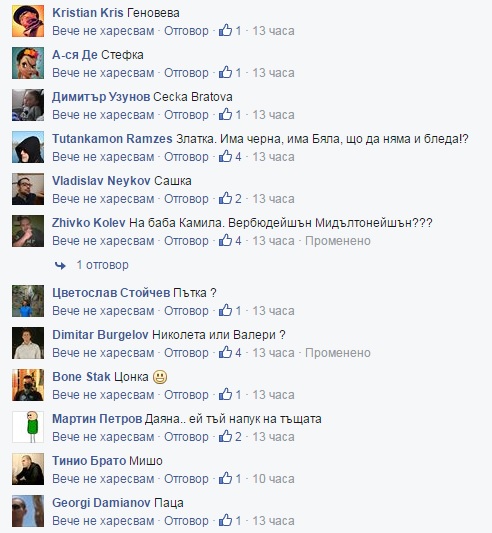Open Tutankamon Ramzes profile name link
Viewport: 492px width, 533px height.
[x=112, y=139]
